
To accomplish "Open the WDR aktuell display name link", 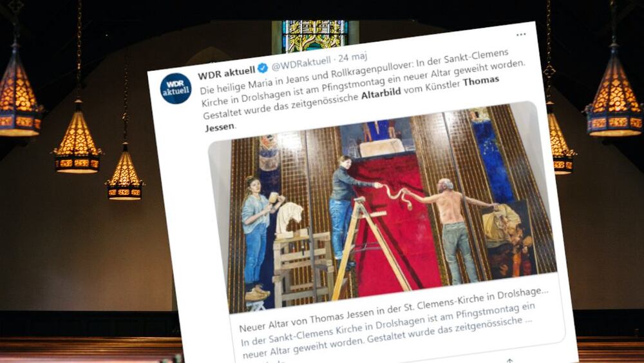I will 226,73.
